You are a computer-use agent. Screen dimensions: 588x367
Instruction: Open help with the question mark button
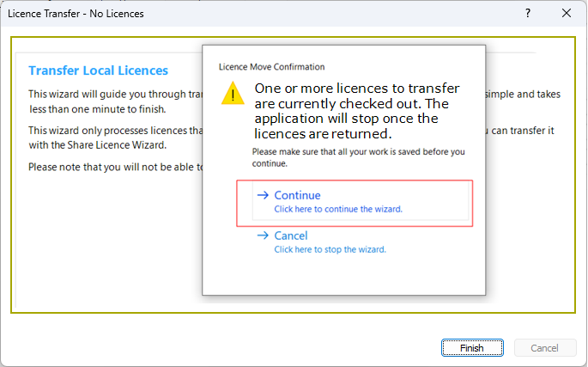528,14
